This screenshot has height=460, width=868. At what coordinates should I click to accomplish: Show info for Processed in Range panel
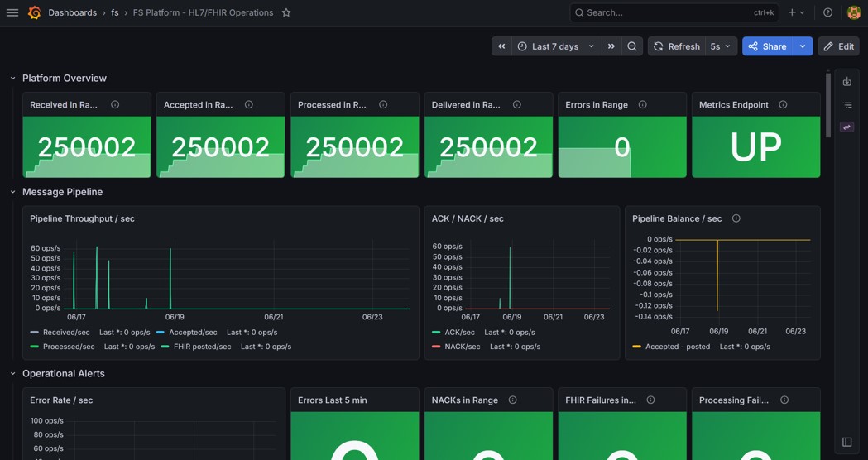click(x=383, y=104)
